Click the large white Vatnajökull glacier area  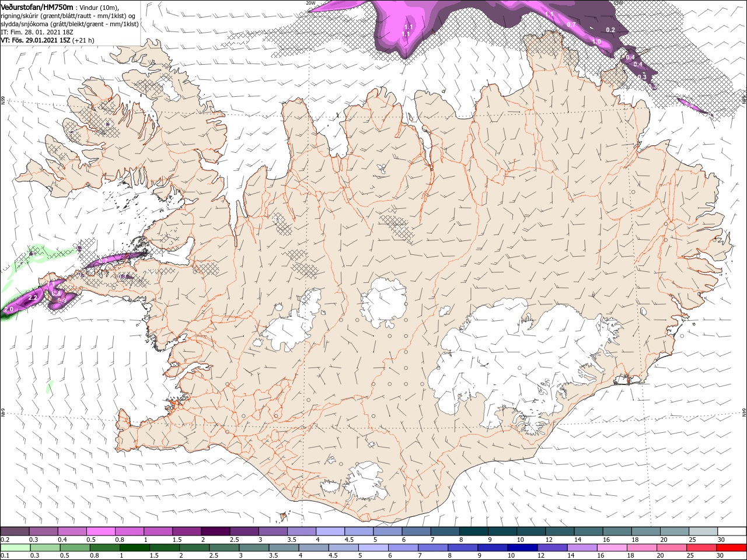pyautogui.click(x=514, y=356)
